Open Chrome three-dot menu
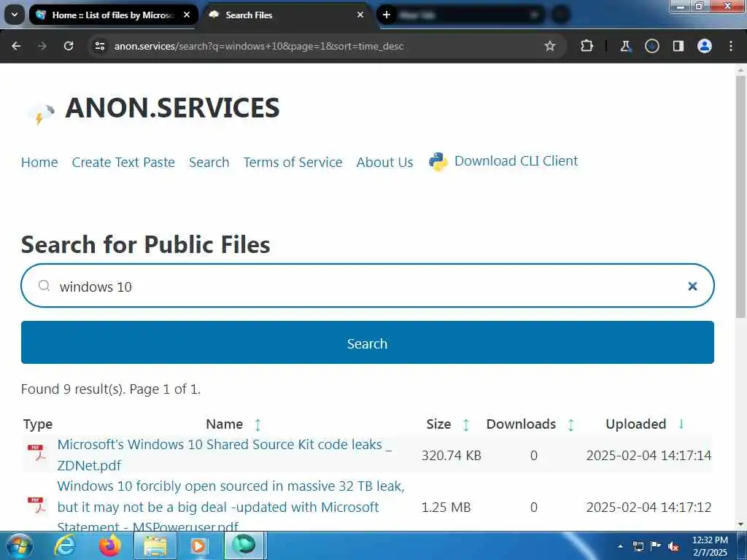747x560 pixels. coord(731,46)
